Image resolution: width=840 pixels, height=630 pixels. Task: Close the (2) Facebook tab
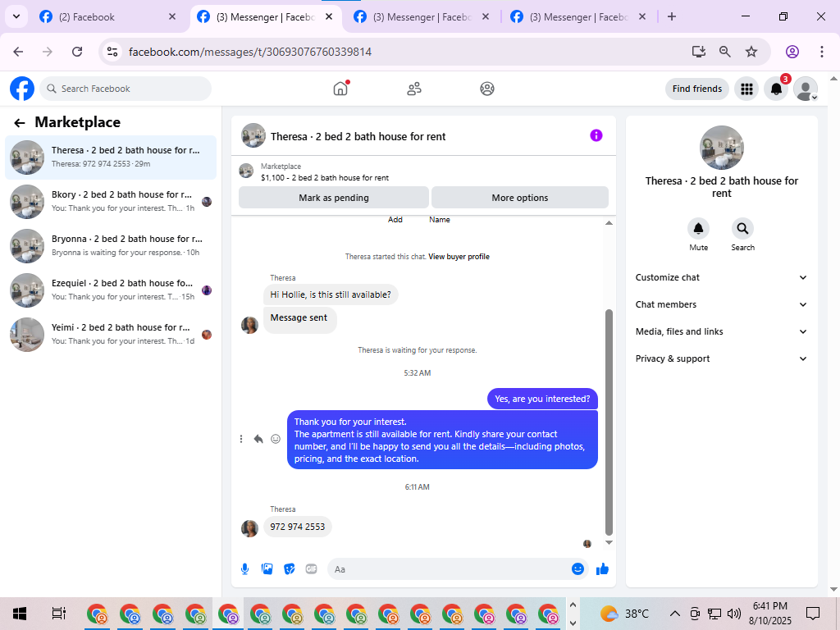pyautogui.click(x=172, y=16)
